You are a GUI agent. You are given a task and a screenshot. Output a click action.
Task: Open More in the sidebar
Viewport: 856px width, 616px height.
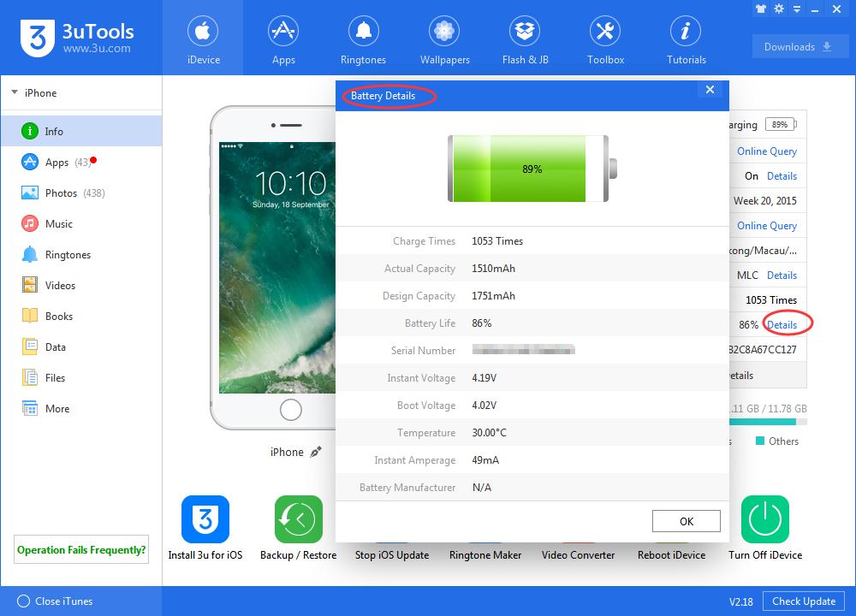[81, 409]
